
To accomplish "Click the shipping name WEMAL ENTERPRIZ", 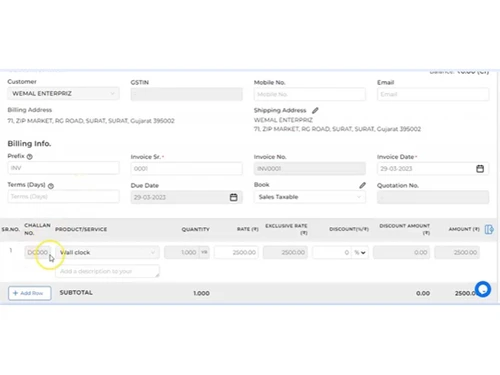I will pos(283,120).
